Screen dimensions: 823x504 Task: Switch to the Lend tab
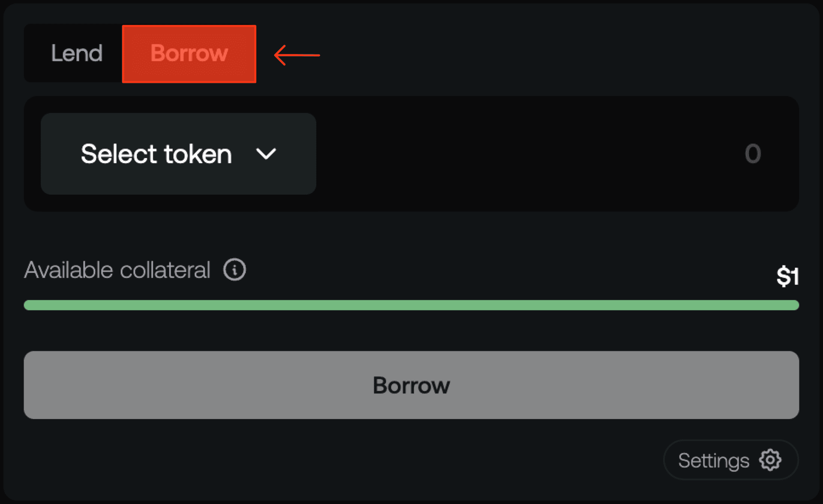[77, 53]
